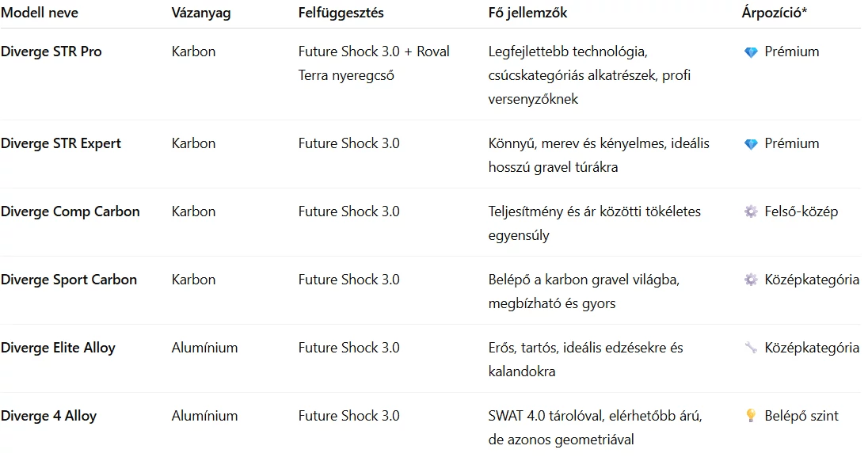The image size is (868, 457).
Task: Click the lightbulb icon beside Belépő szint
Action: click(751, 417)
